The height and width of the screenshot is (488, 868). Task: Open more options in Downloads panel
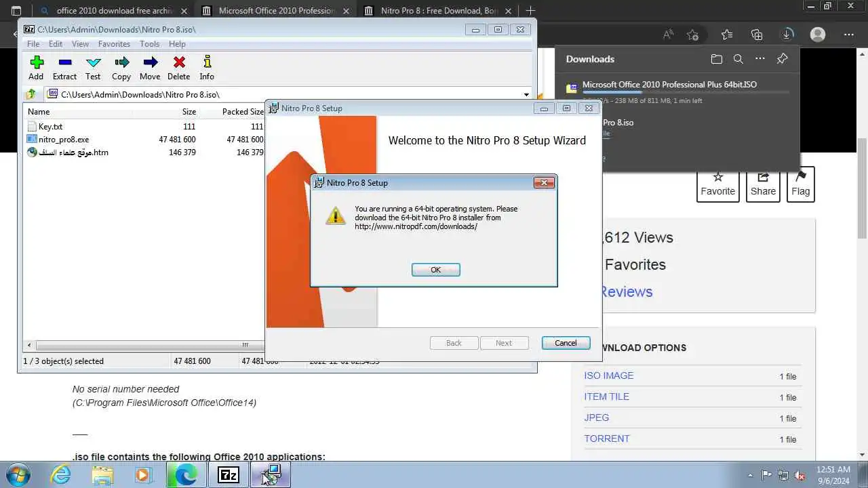coord(760,59)
